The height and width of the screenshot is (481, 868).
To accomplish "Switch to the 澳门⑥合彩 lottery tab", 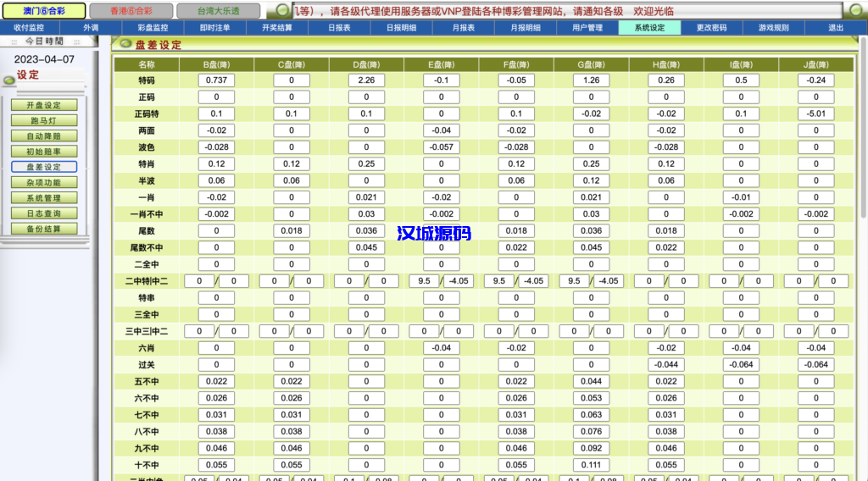I will click(37, 11).
